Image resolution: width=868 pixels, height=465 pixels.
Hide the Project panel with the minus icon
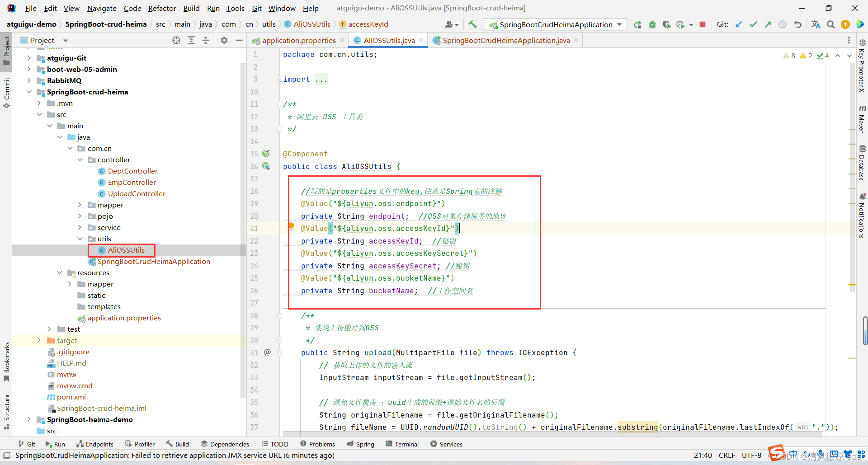click(x=239, y=40)
